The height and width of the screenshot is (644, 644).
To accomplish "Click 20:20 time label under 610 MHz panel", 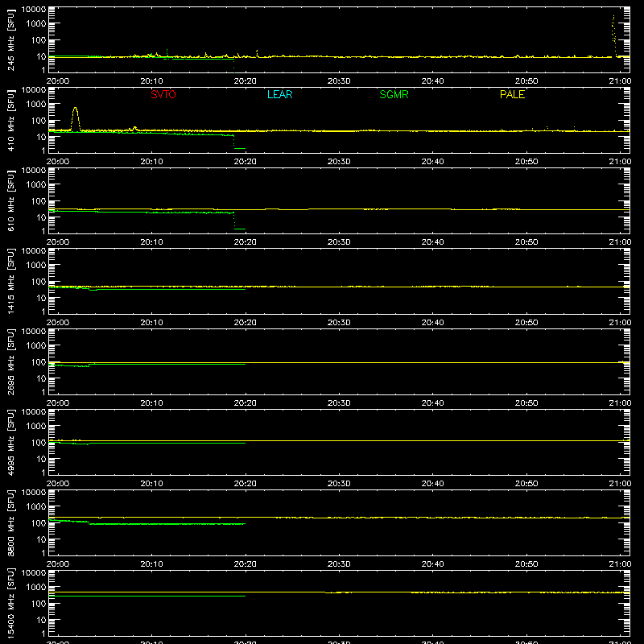I will [x=246, y=242].
